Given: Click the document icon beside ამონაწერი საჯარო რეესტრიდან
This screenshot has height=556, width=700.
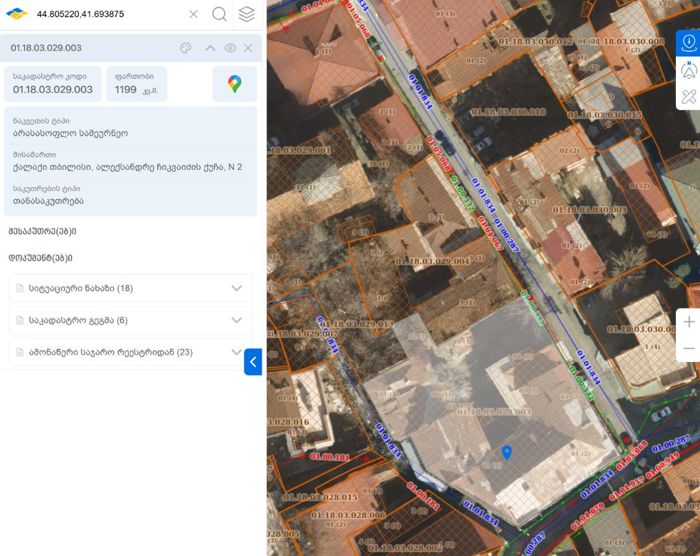Looking at the screenshot, I should pyautogui.click(x=20, y=352).
